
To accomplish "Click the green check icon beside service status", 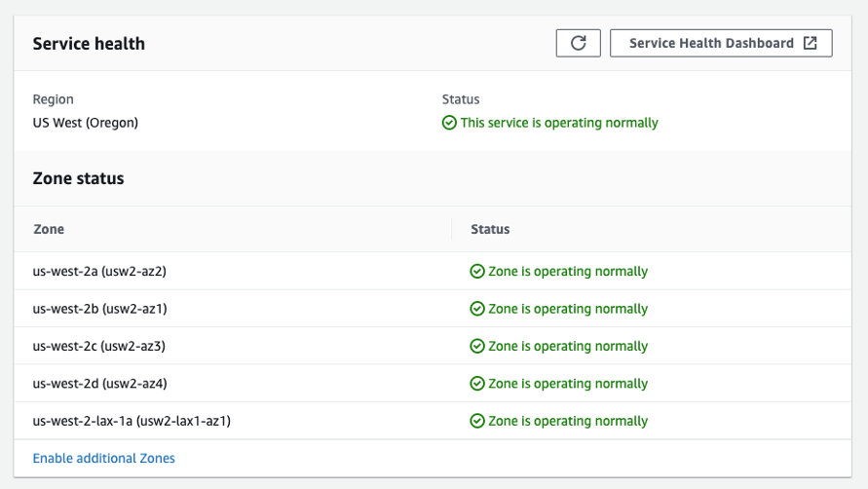I will pyautogui.click(x=449, y=124).
